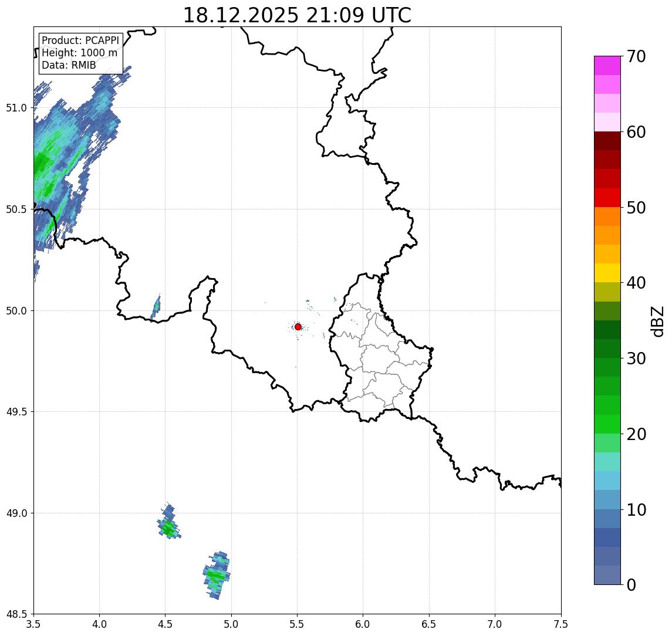Click the dark maroon swatch below 60

point(607,141)
